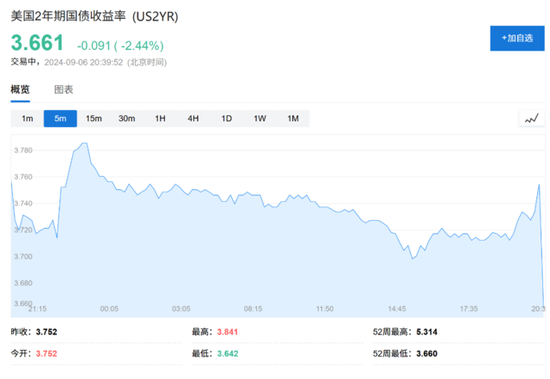550x379 pixels.
Task: Switch to the 图表 tab
Action: coord(63,90)
